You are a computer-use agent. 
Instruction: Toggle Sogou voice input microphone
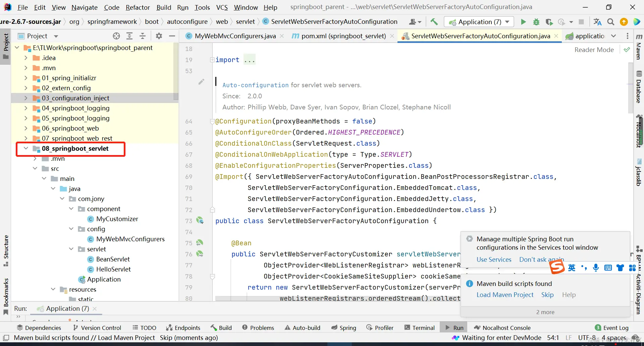pyautogui.click(x=596, y=267)
